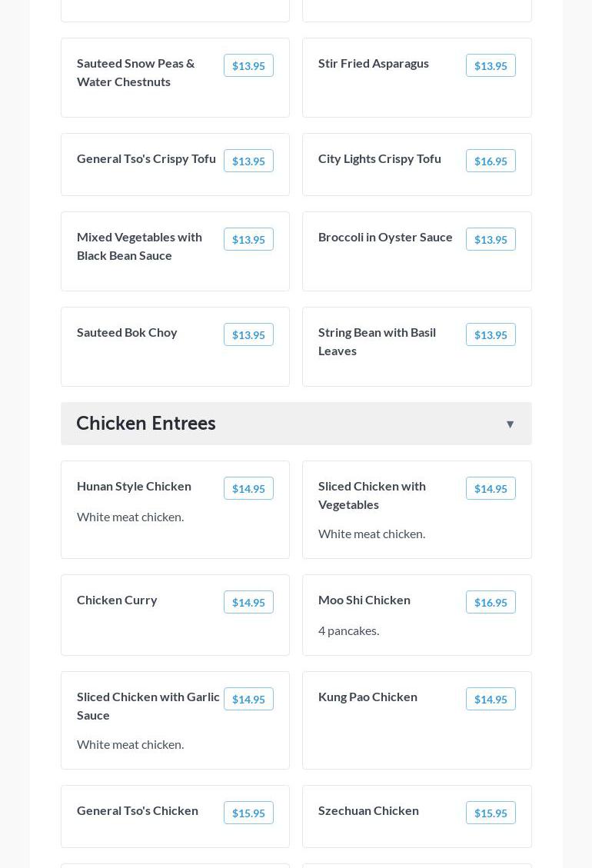
Task: Click $16.95 price for City Lights Crispy Tofu
Action: tap(491, 161)
